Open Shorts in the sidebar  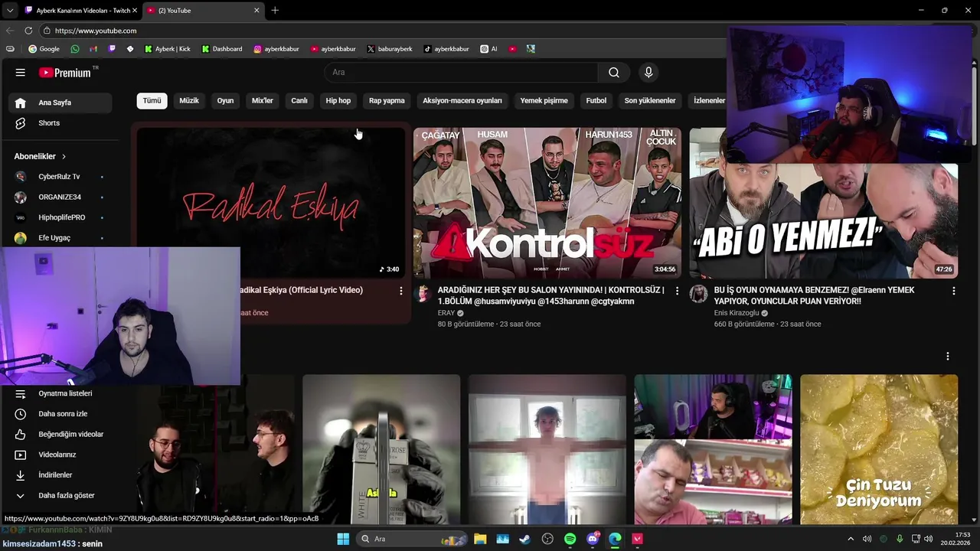pos(60,123)
